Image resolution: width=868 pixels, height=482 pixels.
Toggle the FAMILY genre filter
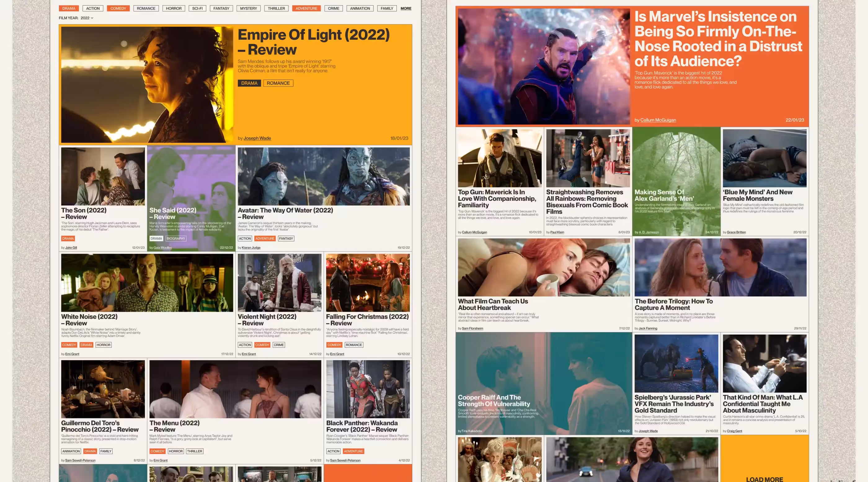pyautogui.click(x=387, y=8)
